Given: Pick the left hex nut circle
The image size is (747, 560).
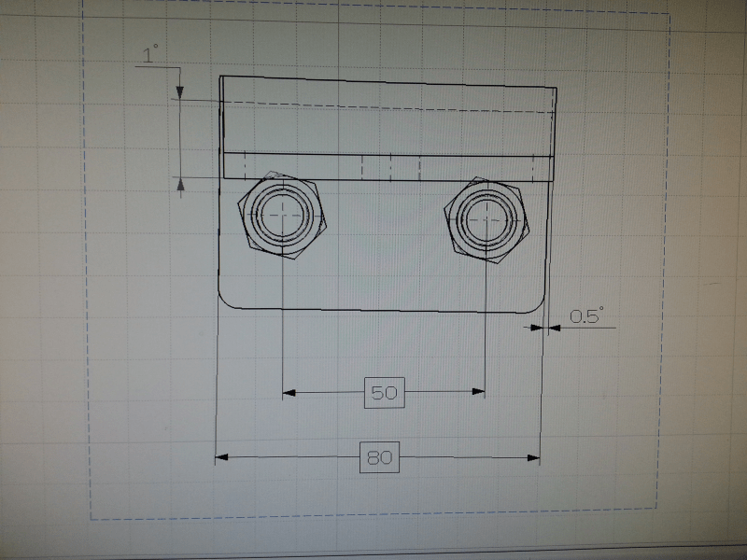Looking at the screenshot, I should [x=282, y=215].
